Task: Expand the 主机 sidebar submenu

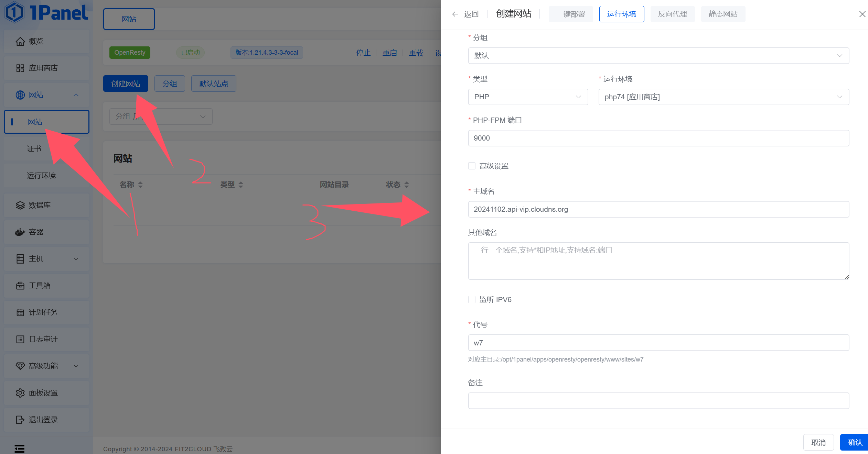Action: pyautogui.click(x=76, y=259)
